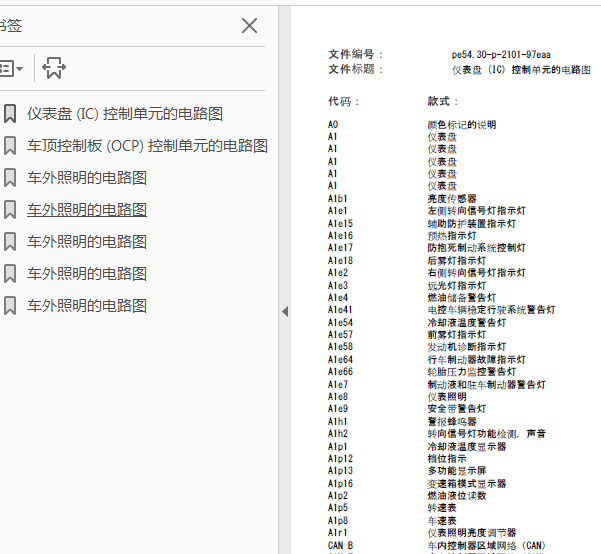Click the text 燃油储备警告灯
The width and height of the screenshot is (601, 554).
[x=462, y=298]
